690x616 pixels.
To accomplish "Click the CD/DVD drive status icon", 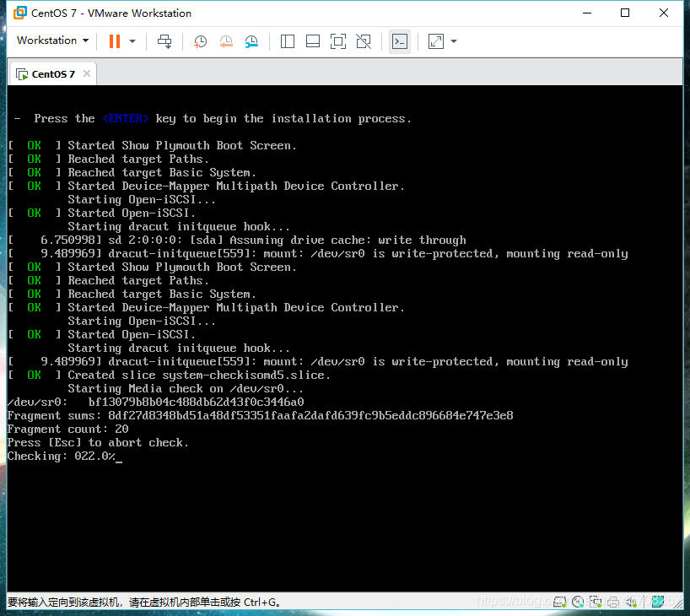I will click(x=578, y=602).
